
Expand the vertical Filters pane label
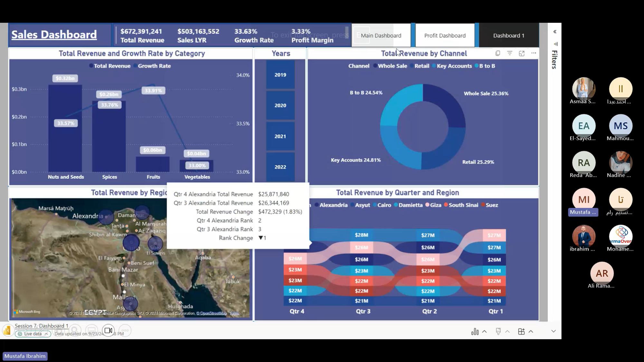(554, 60)
